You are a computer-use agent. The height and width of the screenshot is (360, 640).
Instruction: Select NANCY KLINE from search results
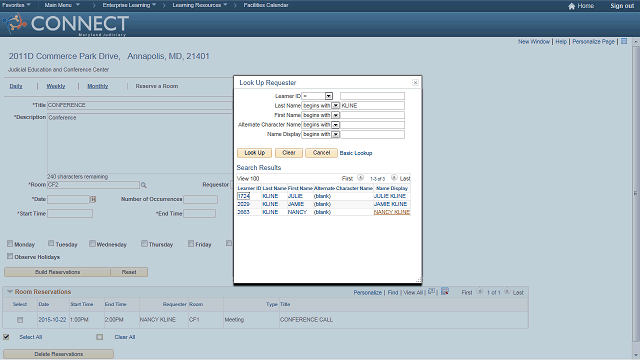tap(392, 212)
